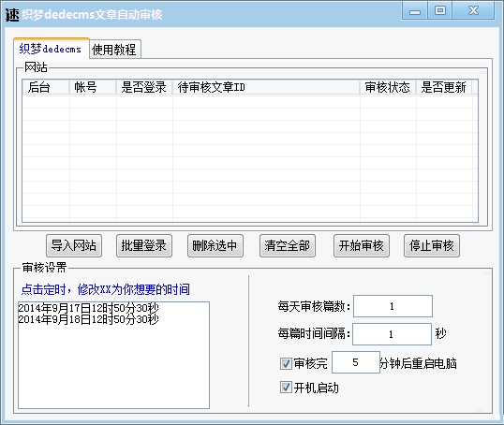Start reviewing with 开始审核 button

click(362, 246)
